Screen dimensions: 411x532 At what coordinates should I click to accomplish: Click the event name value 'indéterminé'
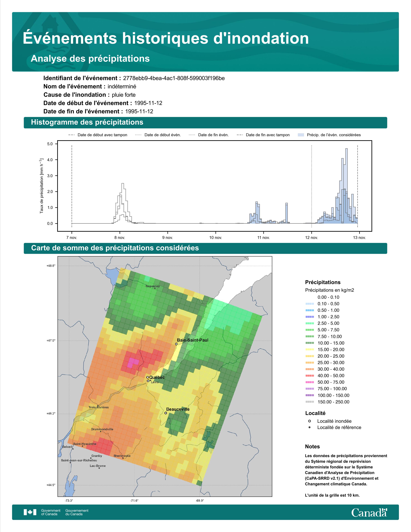point(122,86)
